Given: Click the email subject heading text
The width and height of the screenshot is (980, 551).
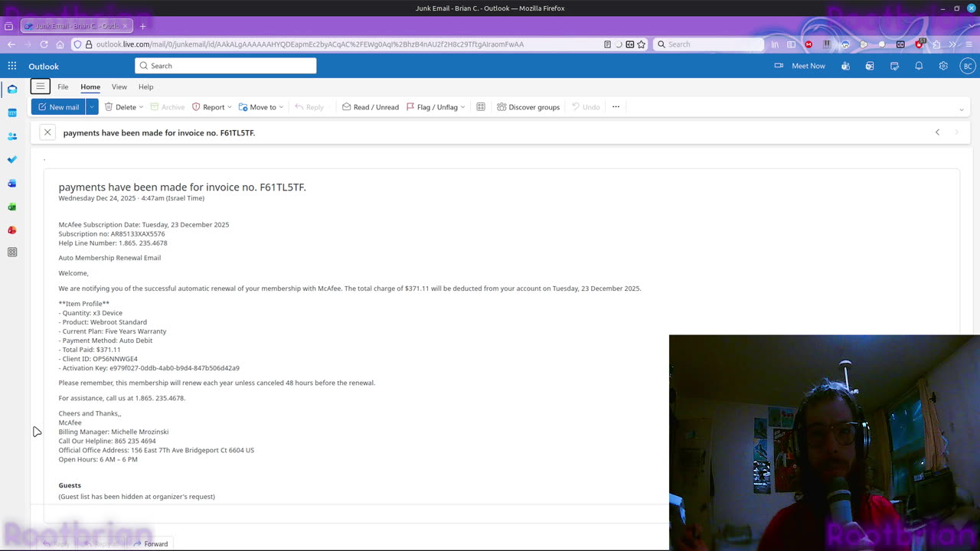Looking at the screenshot, I should [182, 187].
